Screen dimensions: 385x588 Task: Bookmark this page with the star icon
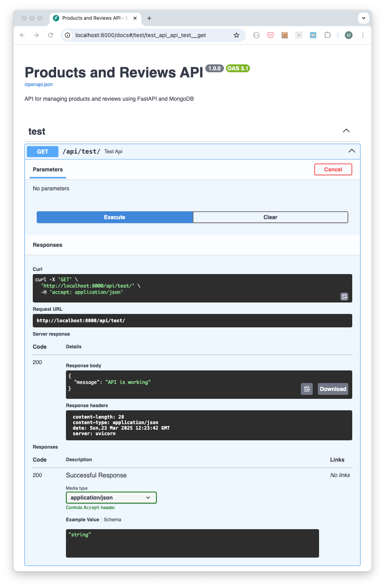(x=237, y=35)
